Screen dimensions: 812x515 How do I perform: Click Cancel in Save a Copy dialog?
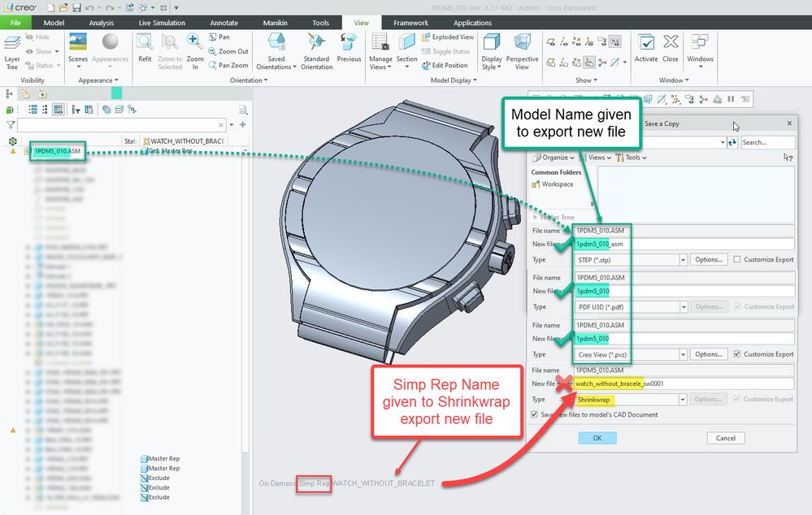coord(726,438)
